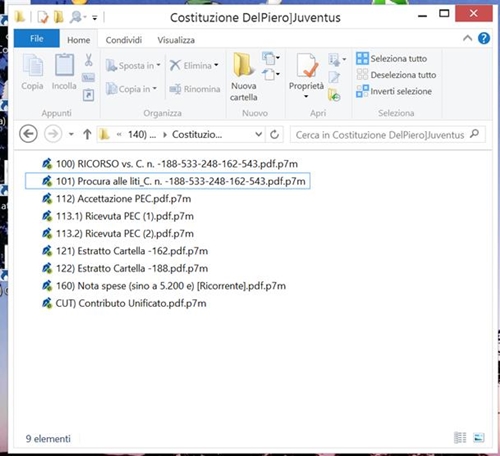Click the Taglia scissors icon

pos(88,60)
